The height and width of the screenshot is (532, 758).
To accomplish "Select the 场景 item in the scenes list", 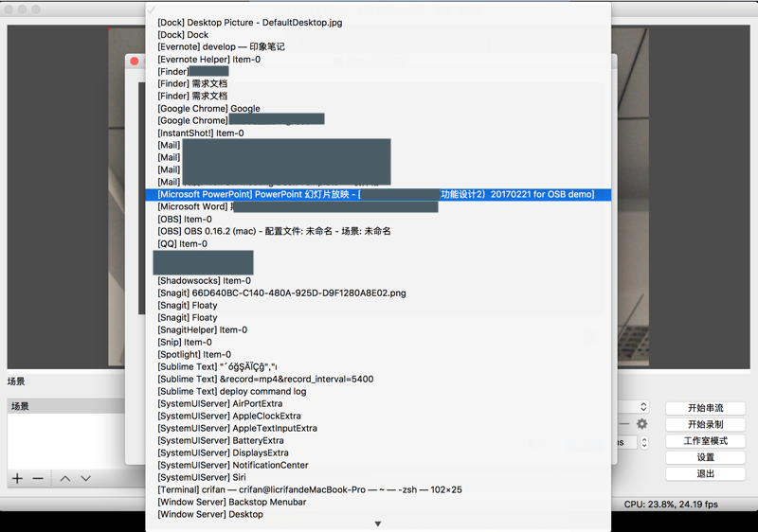I will (x=66, y=406).
